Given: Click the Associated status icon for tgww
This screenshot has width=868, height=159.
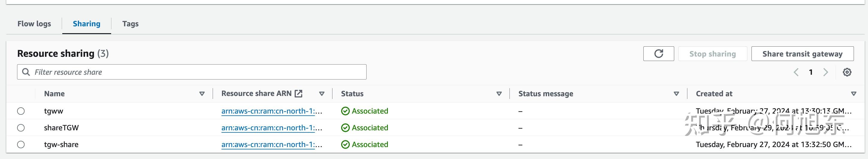Looking at the screenshot, I should coord(345,111).
